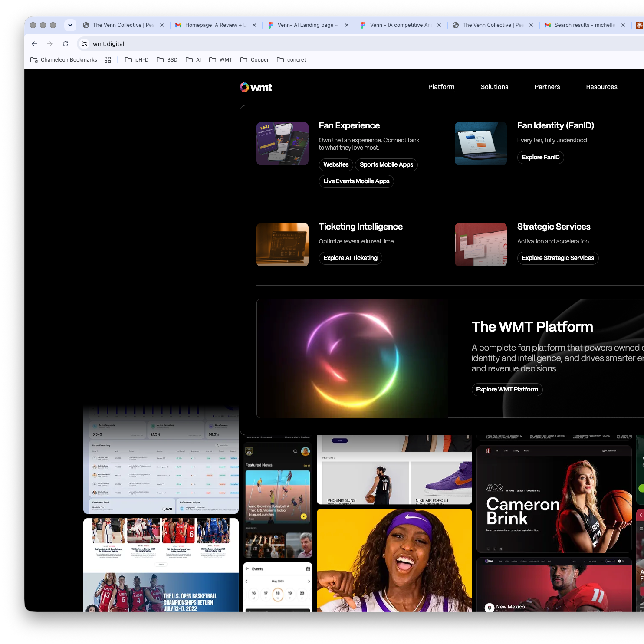Reload the wmt.digital page

tap(66, 44)
